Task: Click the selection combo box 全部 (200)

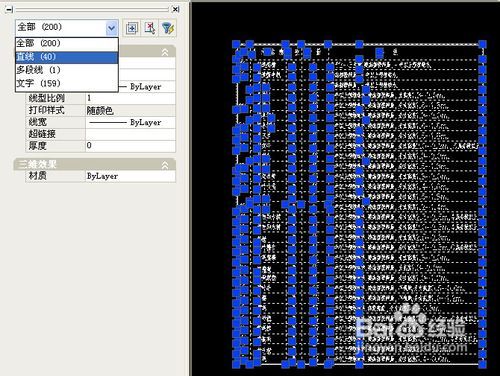Action: click(67, 28)
